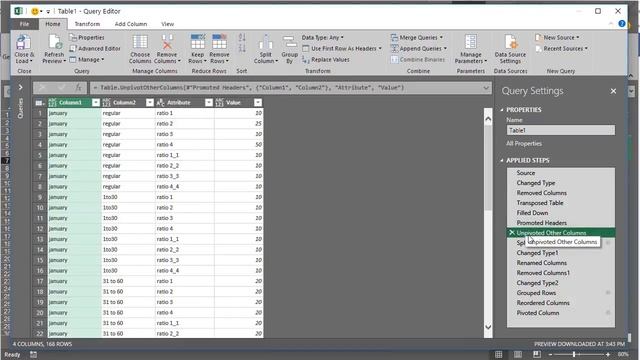Click the All Properties link
This screenshot has height=360, width=640.
pos(524,144)
